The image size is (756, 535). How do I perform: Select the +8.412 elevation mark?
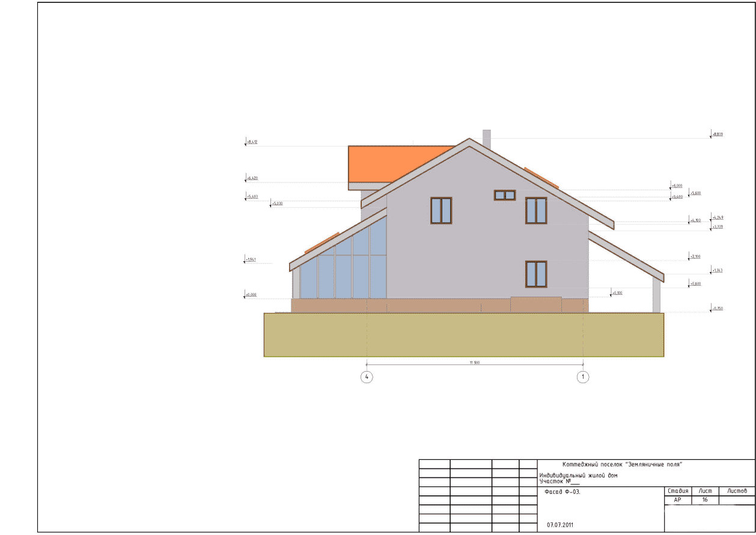[252, 142]
